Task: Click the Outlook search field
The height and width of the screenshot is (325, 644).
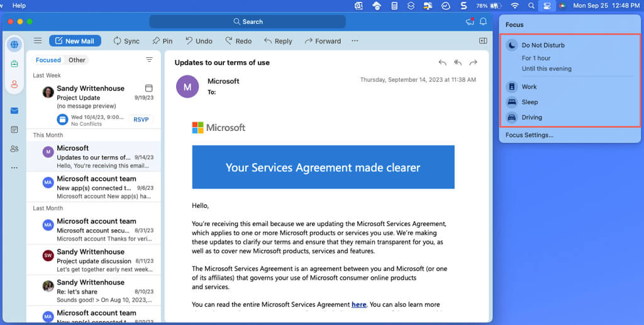Action: click(x=248, y=21)
